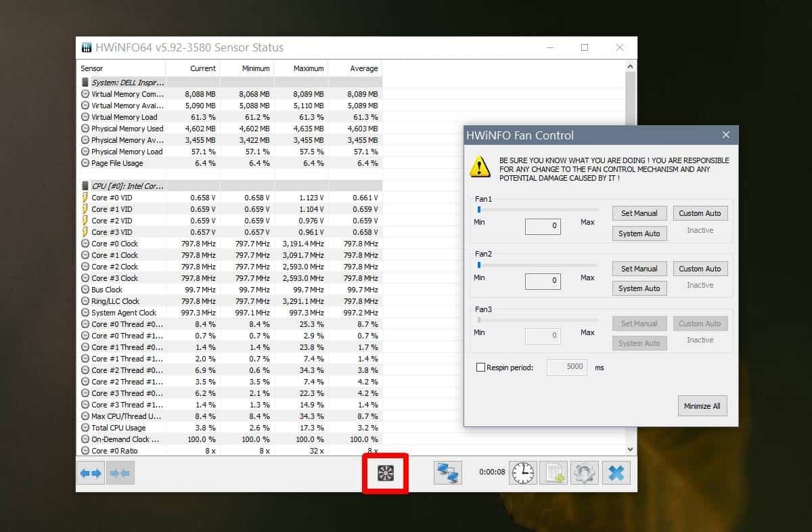Open sensor settings gear icon
The width and height of the screenshot is (812, 532).
pos(584,473)
